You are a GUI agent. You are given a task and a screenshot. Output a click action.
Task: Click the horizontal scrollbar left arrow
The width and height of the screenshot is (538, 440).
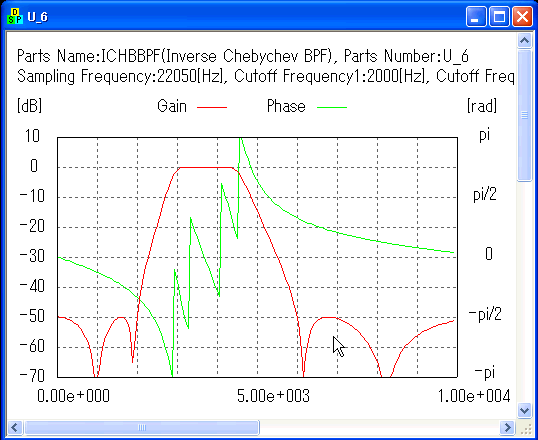tap(14, 427)
